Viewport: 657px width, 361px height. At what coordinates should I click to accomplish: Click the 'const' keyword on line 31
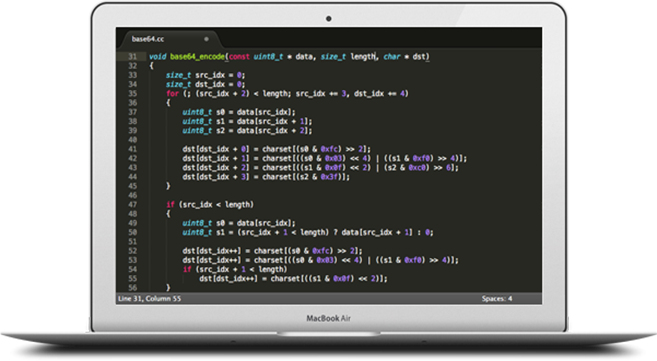239,57
